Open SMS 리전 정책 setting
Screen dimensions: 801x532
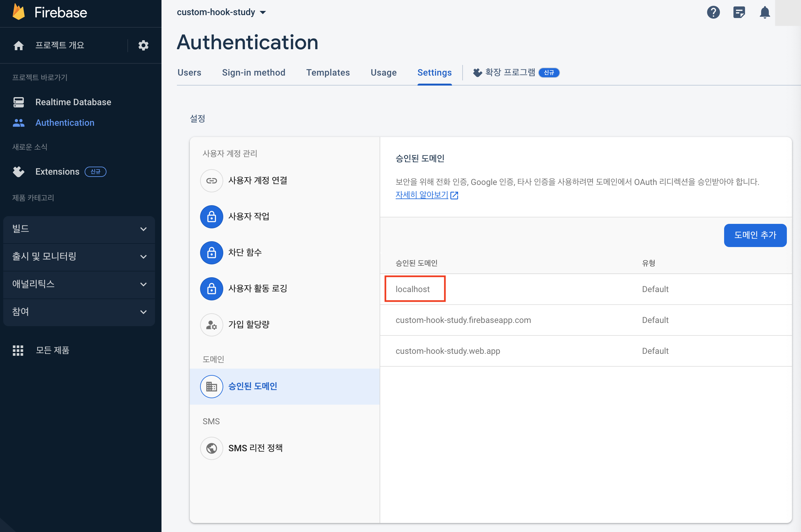[255, 448]
